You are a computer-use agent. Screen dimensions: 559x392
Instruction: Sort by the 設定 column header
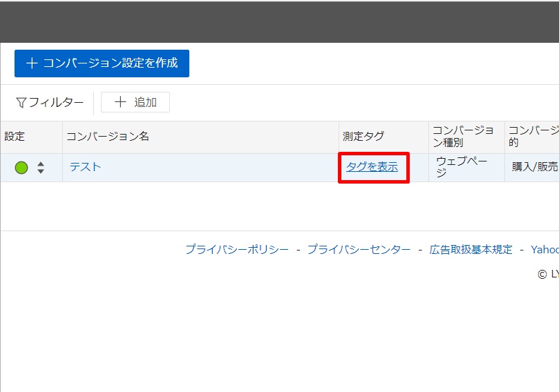click(x=15, y=137)
